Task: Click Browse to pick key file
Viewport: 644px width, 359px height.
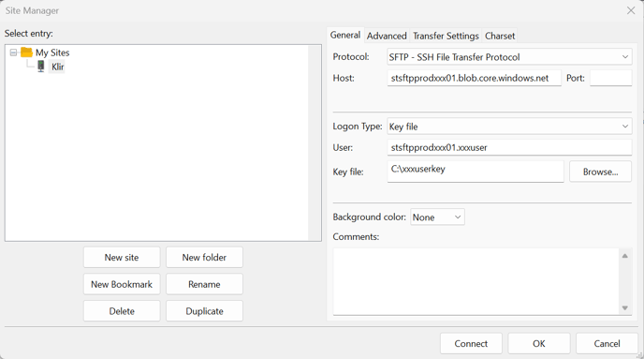Action: coord(600,172)
